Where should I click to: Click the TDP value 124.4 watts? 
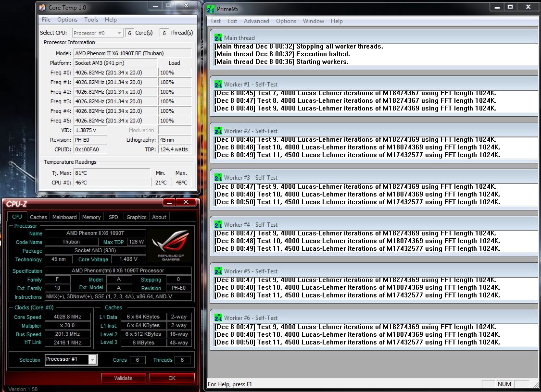pos(175,149)
